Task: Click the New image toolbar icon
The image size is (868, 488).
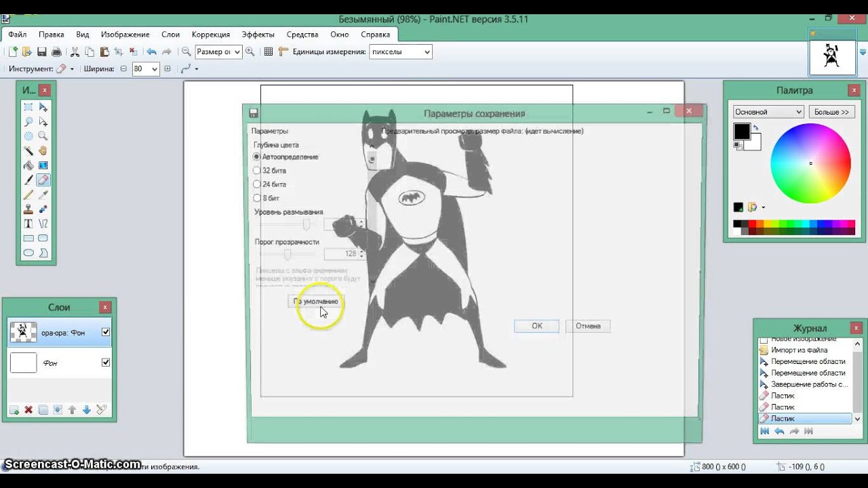Action: (x=14, y=52)
